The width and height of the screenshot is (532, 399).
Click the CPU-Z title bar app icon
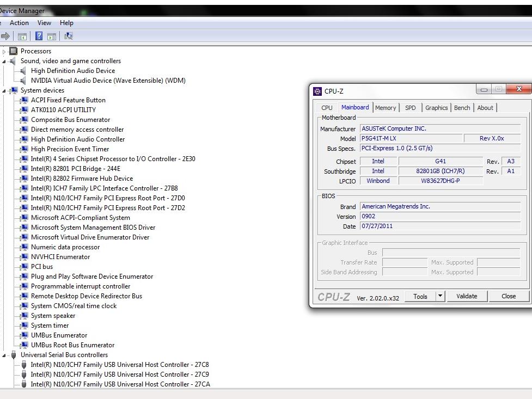[317, 91]
